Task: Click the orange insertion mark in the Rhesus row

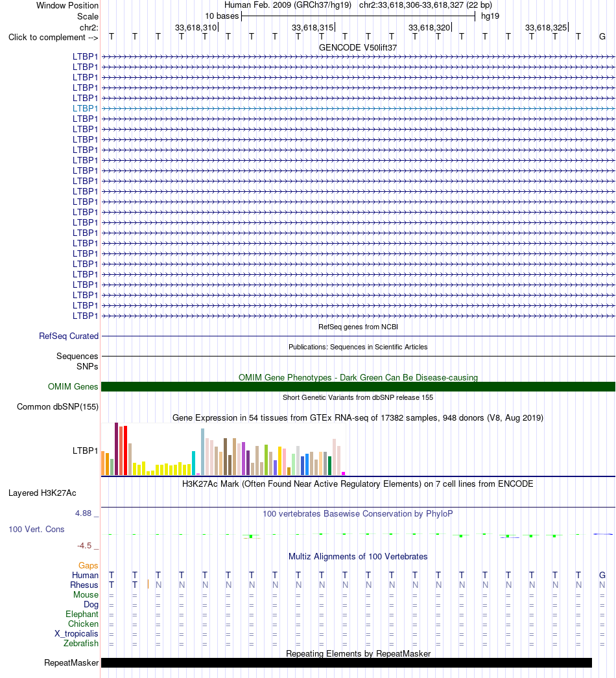Action: 148,584
